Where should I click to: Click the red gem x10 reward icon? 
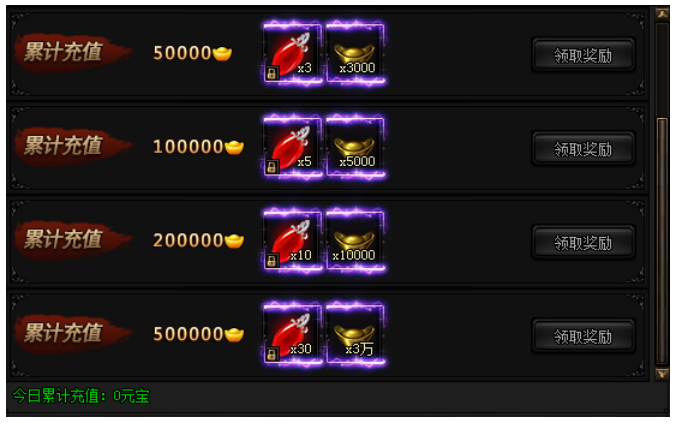[293, 241]
